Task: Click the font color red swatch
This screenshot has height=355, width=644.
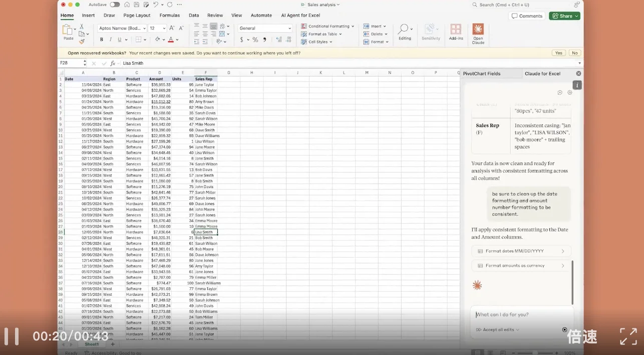Action: 170,40
